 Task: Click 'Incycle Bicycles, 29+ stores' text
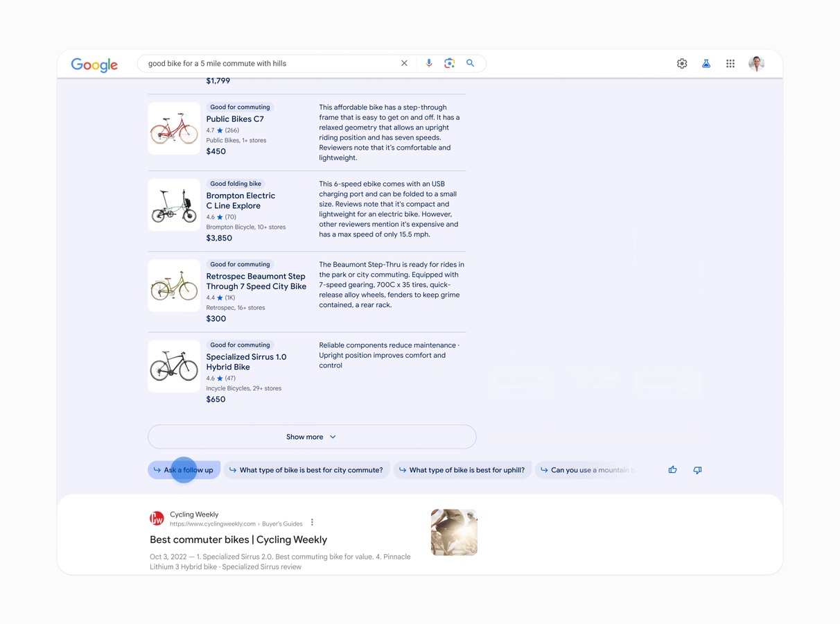[x=244, y=388]
